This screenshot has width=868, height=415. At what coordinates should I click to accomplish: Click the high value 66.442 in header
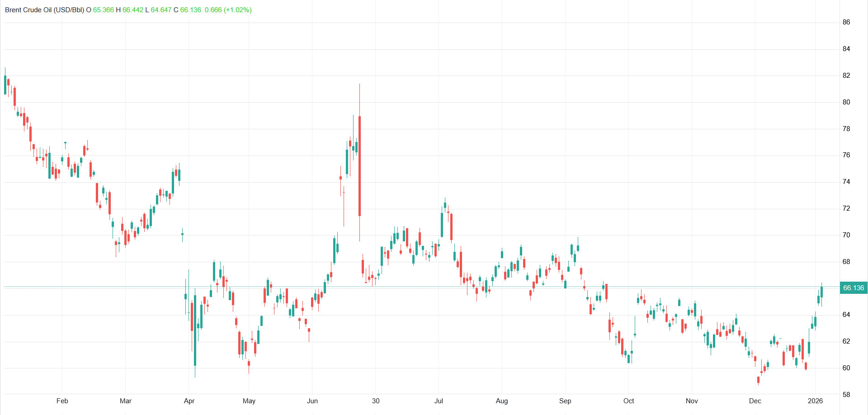(x=133, y=10)
